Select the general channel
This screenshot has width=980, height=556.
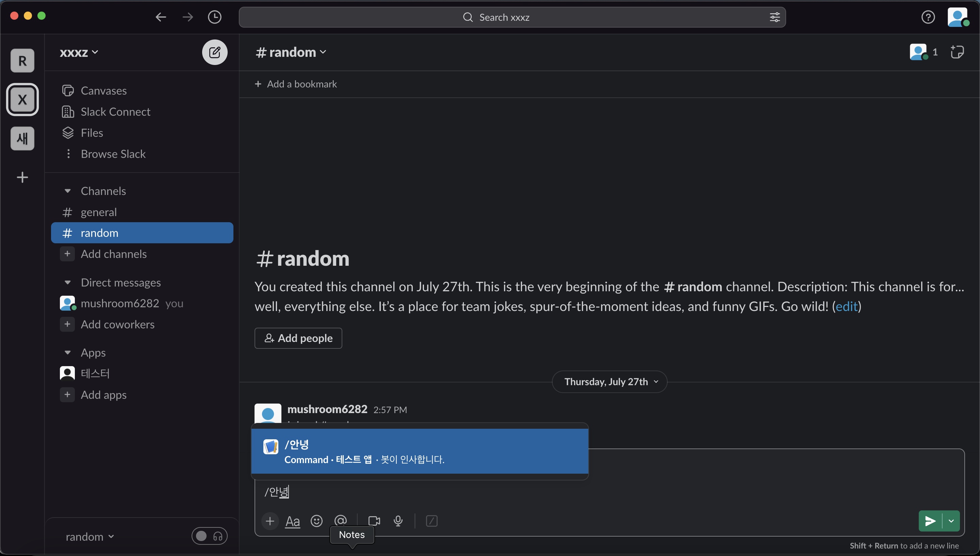click(98, 212)
